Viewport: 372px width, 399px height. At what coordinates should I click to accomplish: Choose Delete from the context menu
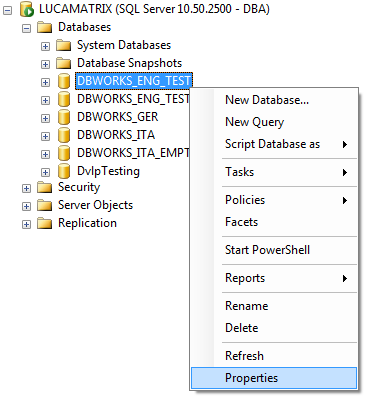pos(274,328)
